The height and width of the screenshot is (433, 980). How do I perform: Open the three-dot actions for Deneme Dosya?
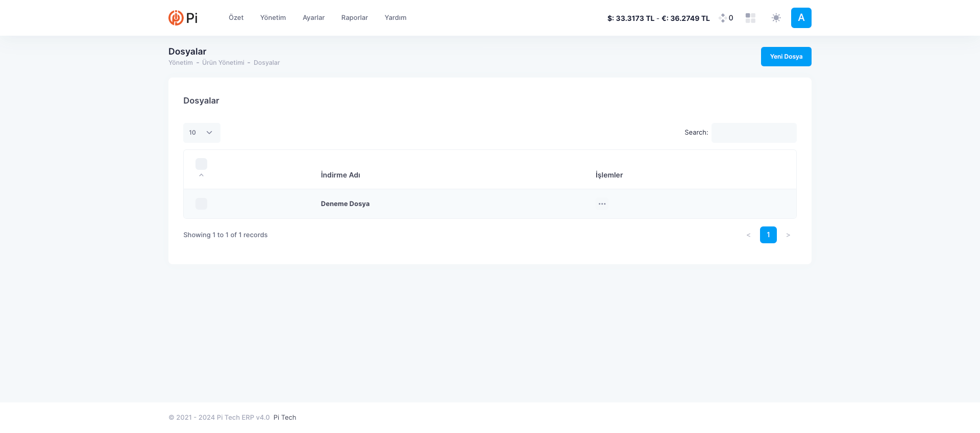tap(602, 204)
